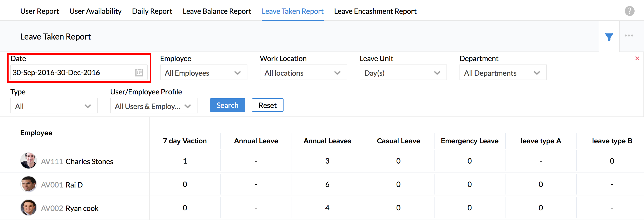Close the filter panel with red X
The image size is (644, 220).
click(637, 59)
